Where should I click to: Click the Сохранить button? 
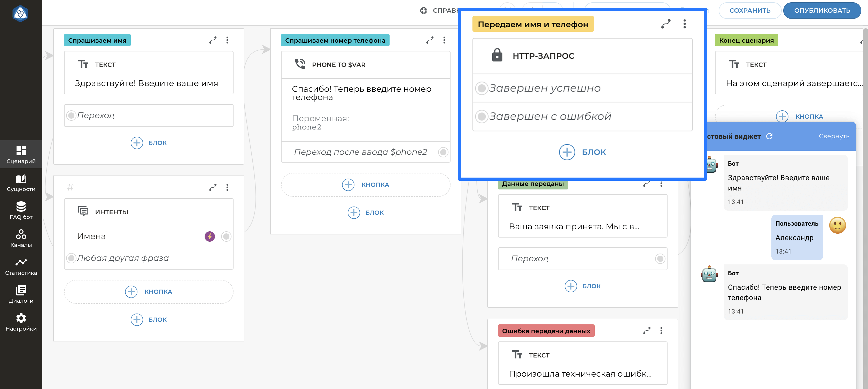[750, 10]
